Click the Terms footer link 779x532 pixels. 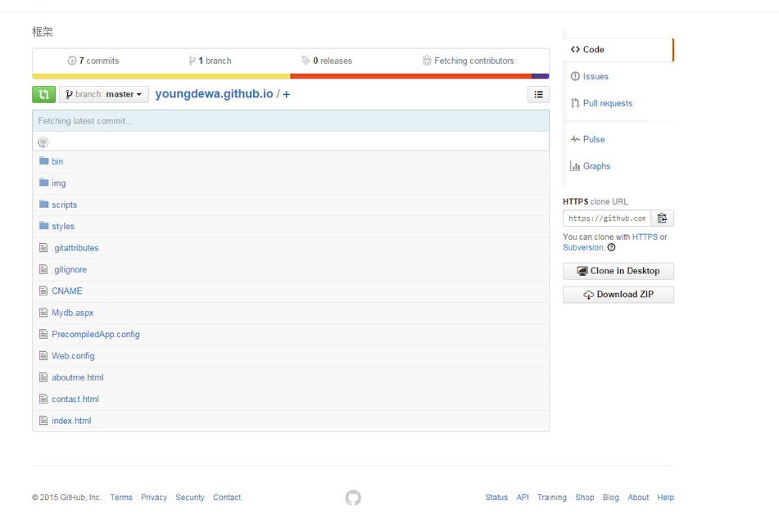pos(121,498)
